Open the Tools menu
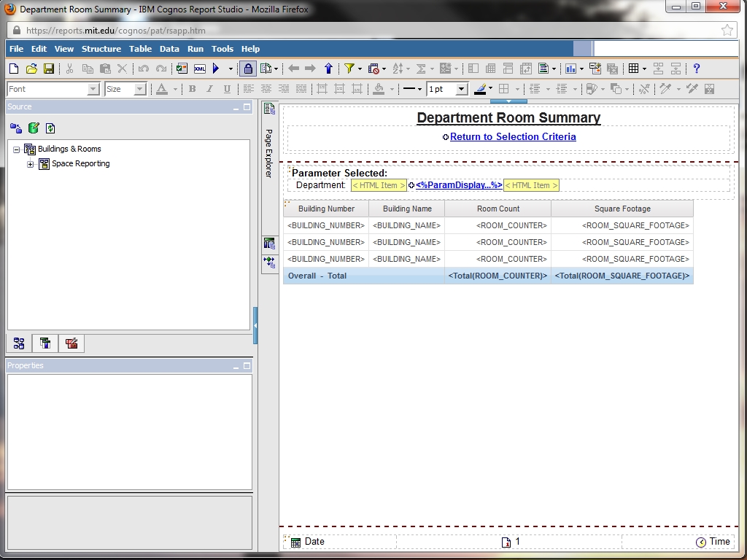Screen dimensions: 747x560 point(222,49)
